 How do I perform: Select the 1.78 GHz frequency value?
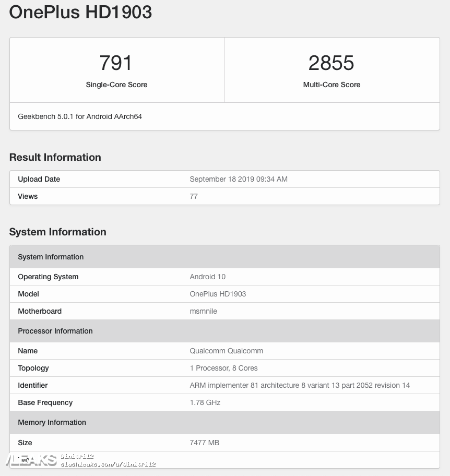[205, 402]
